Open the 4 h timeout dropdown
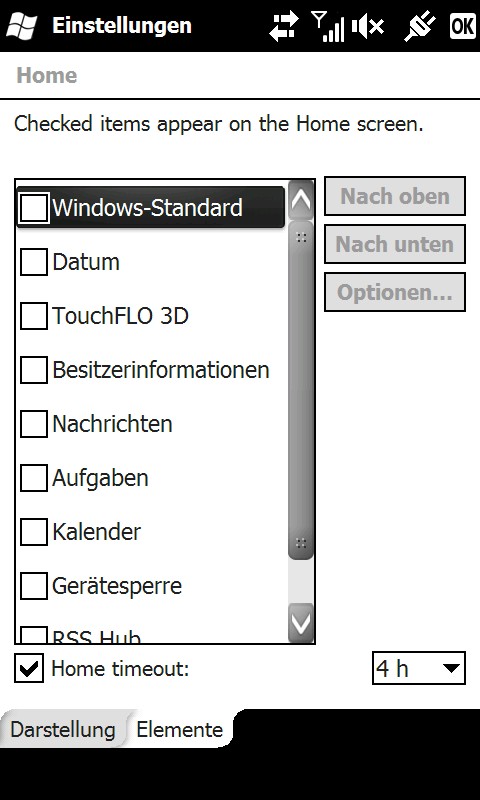 click(419, 668)
